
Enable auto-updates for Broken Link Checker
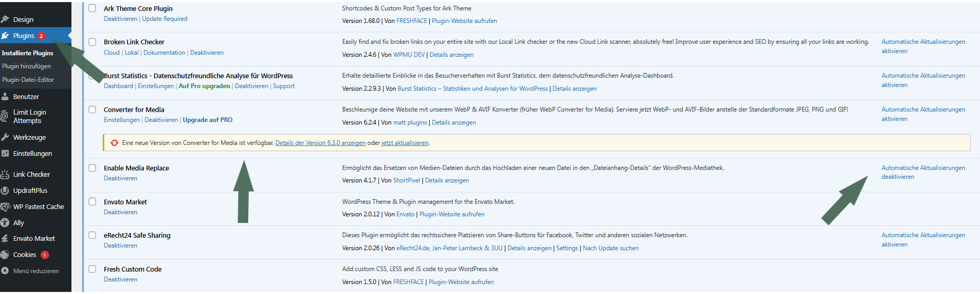tap(923, 46)
